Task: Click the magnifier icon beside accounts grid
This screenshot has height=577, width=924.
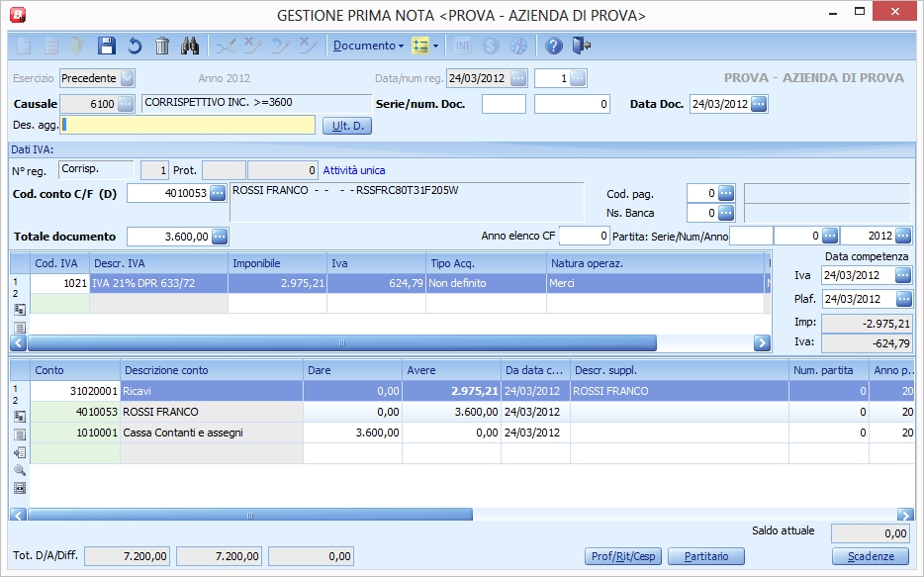Action: click(19, 470)
